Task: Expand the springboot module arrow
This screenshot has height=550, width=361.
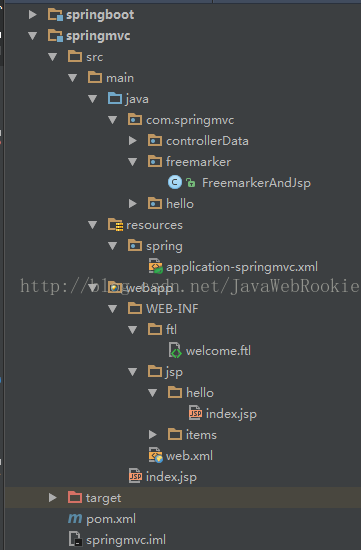Action: (x=33, y=14)
